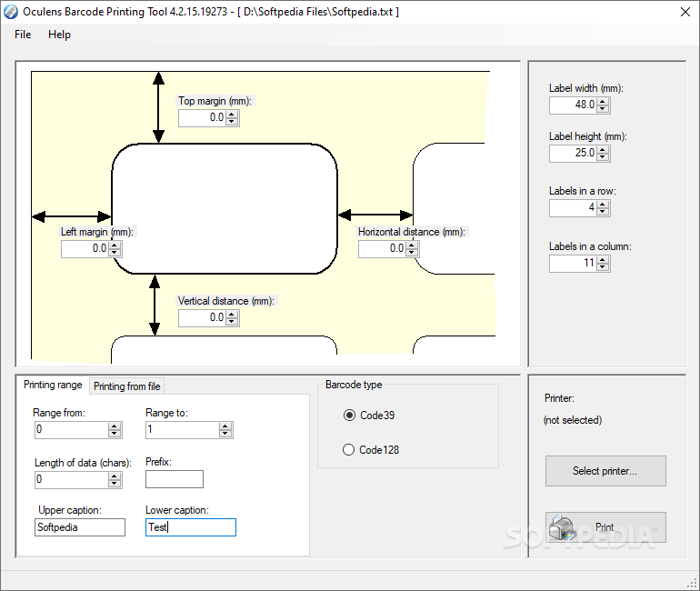Decrease Label height value

pyautogui.click(x=603, y=157)
